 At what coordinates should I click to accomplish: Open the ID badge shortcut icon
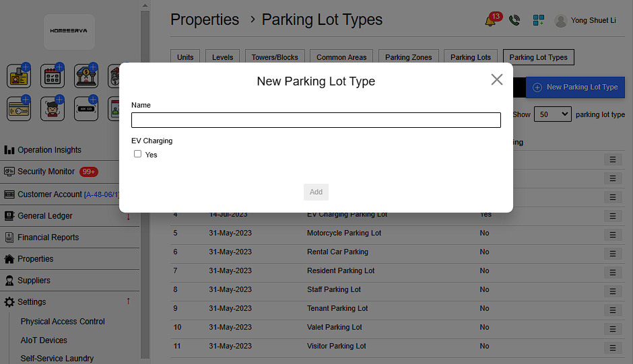point(19,76)
